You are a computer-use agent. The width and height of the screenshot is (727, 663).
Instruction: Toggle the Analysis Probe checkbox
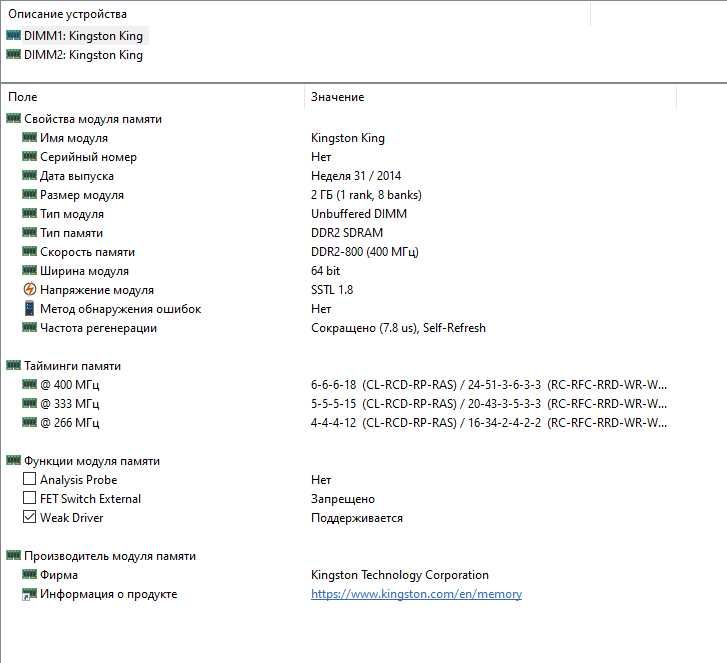coord(29,479)
